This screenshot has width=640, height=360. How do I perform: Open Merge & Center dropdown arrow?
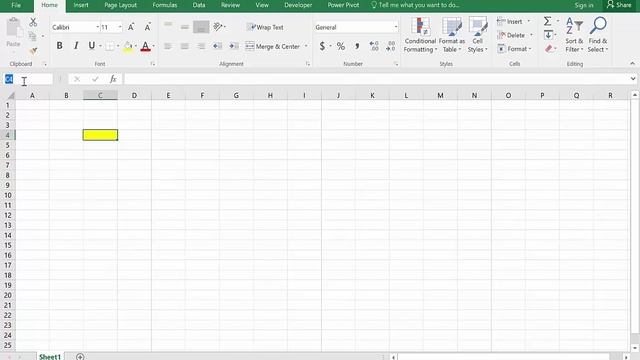pos(306,46)
